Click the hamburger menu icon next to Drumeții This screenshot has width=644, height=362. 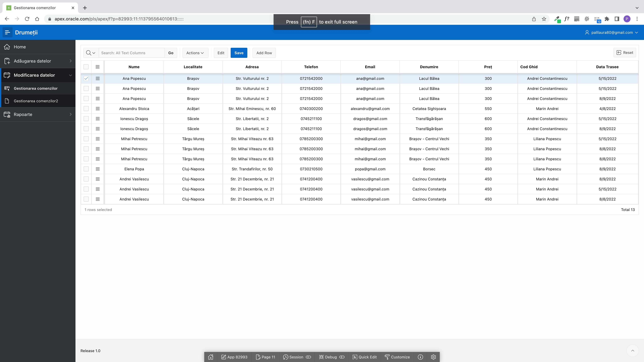7,33
